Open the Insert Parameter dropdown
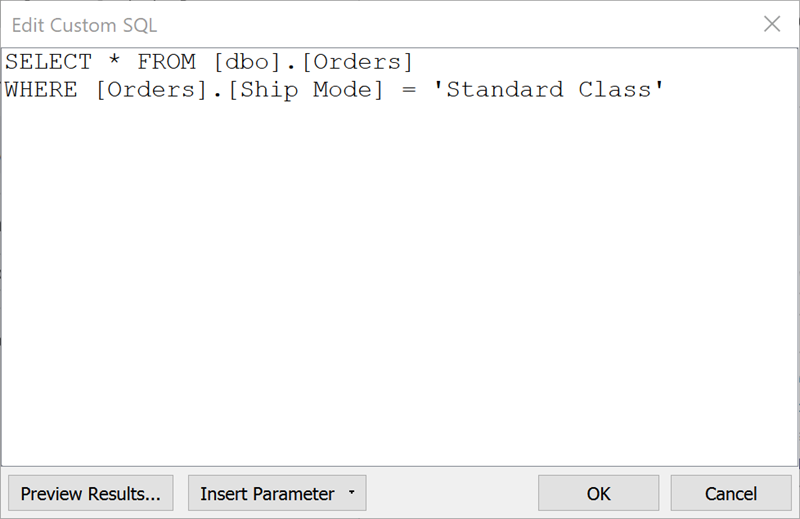 (267, 493)
